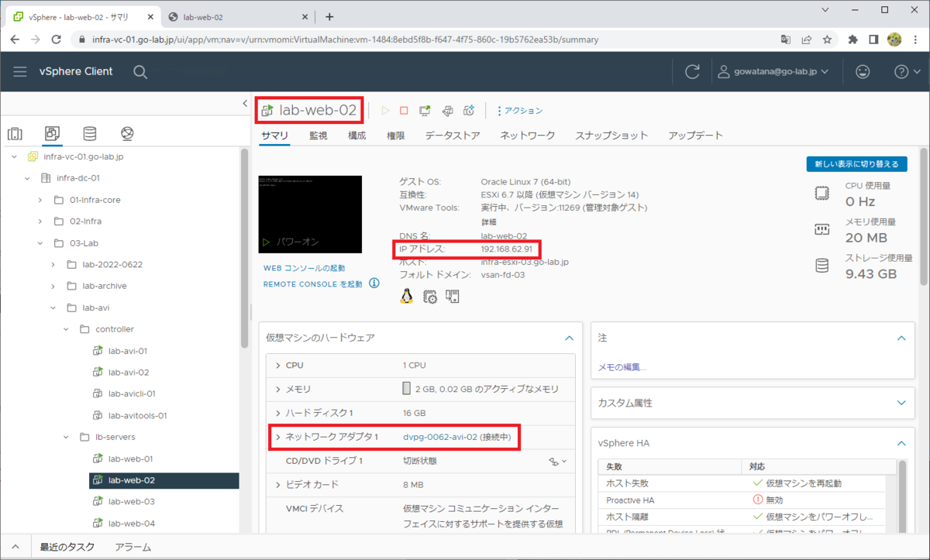
Task: Click the edit settings toolbar icon
Action: click(x=447, y=111)
